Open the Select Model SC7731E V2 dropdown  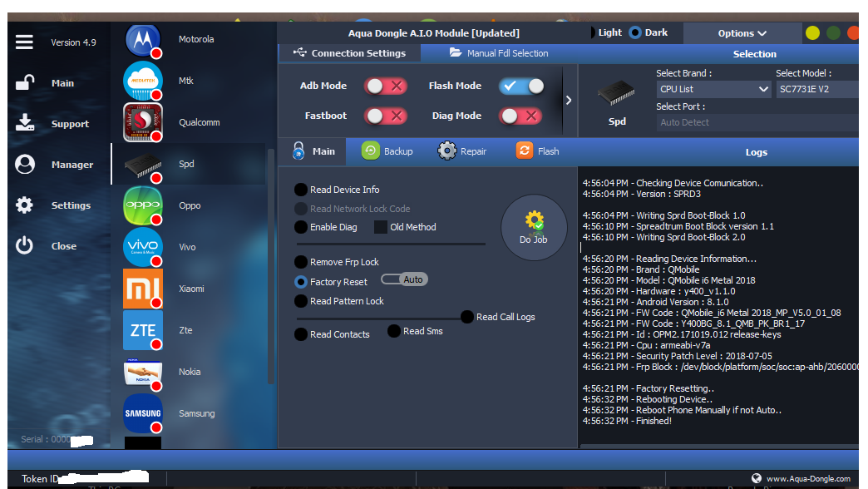pyautogui.click(x=817, y=89)
